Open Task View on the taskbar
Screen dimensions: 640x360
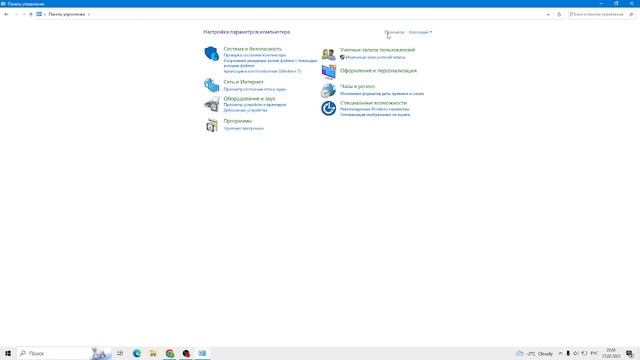click(x=120, y=353)
